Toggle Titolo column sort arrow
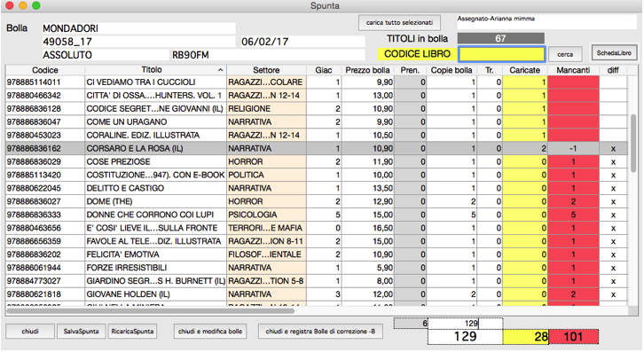The width and height of the screenshot is (644, 352). (x=221, y=70)
